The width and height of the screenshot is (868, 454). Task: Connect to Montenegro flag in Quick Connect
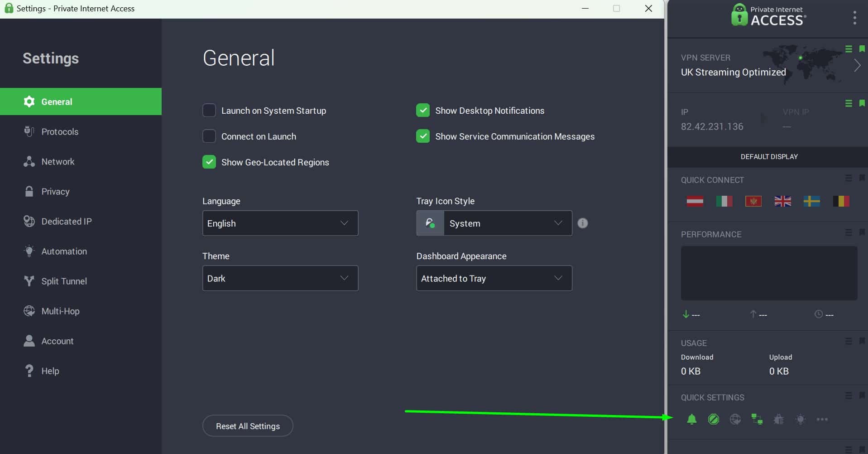[753, 201]
